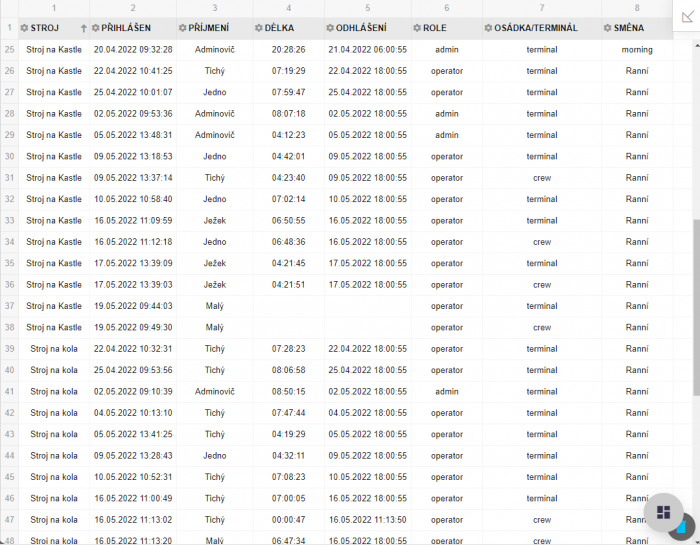Viewport: 700px width, 546px height.
Task: Open settings gear for STROJ column
Action: point(24,28)
